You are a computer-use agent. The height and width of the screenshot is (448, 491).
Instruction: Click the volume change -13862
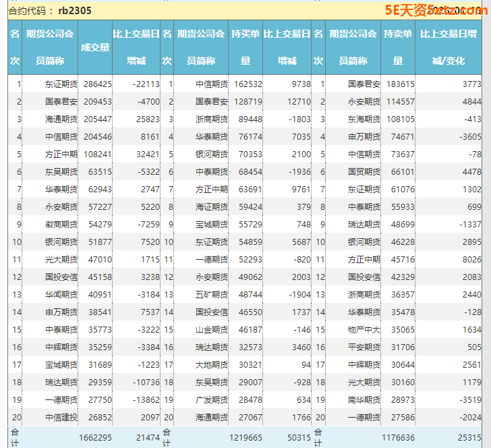click(x=146, y=400)
